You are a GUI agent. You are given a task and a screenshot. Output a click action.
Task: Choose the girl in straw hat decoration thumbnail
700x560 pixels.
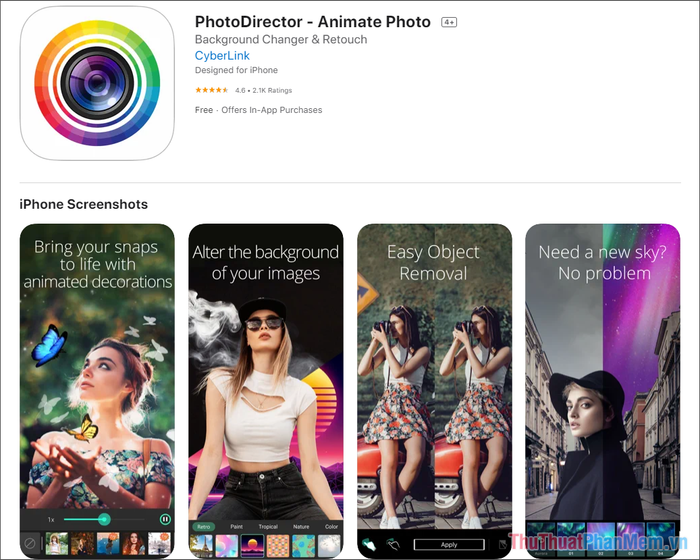(57, 543)
